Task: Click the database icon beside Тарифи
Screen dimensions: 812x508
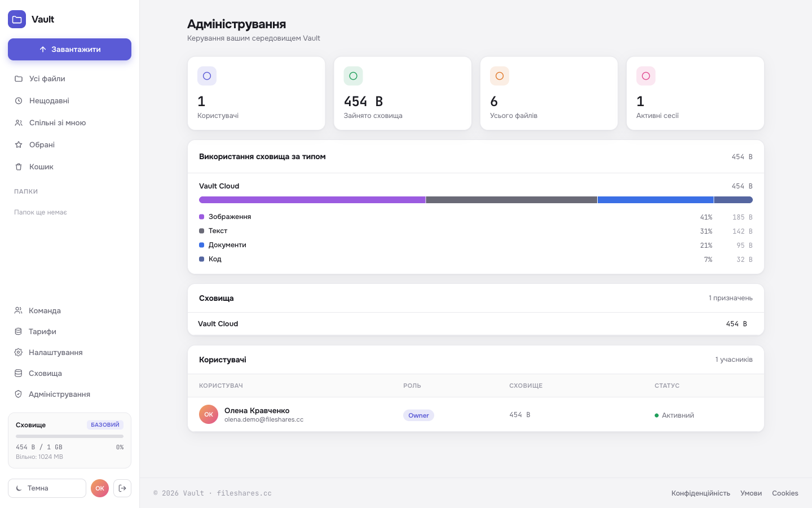Action: pyautogui.click(x=18, y=331)
